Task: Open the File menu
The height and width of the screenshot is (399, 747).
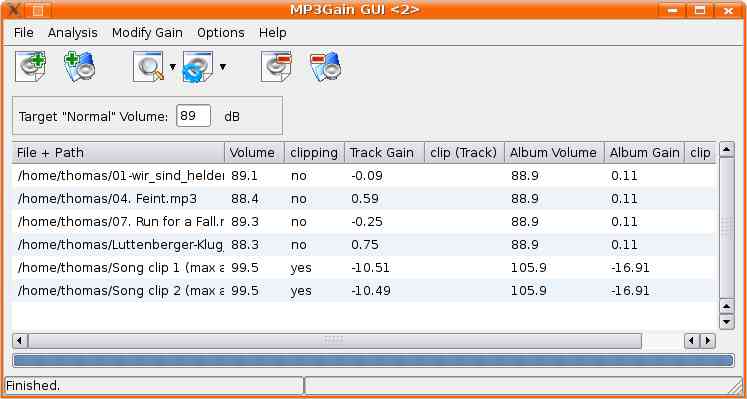Action: [23, 33]
